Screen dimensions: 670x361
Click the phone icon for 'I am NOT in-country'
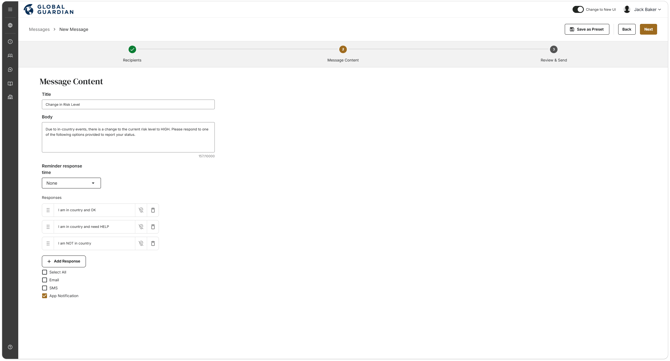[x=141, y=244]
